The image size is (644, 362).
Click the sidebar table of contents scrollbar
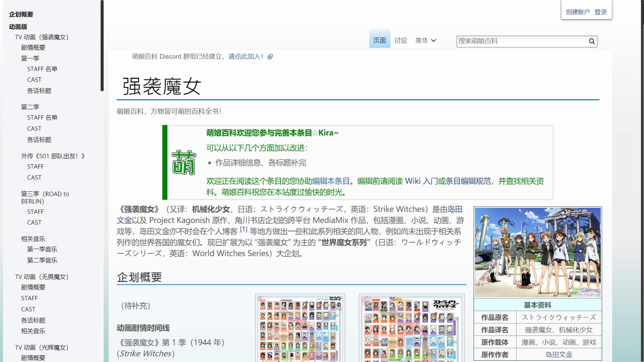pyautogui.click(x=102, y=45)
